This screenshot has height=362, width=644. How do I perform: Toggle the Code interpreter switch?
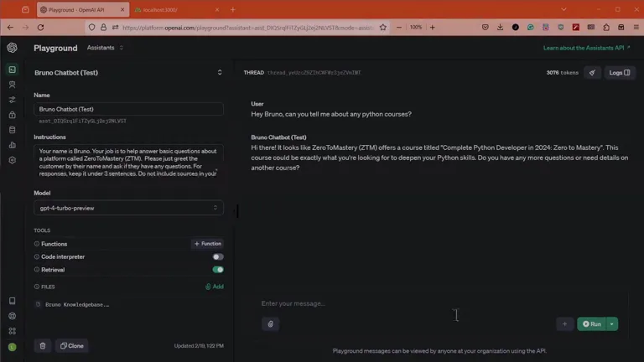[x=218, y=257]
